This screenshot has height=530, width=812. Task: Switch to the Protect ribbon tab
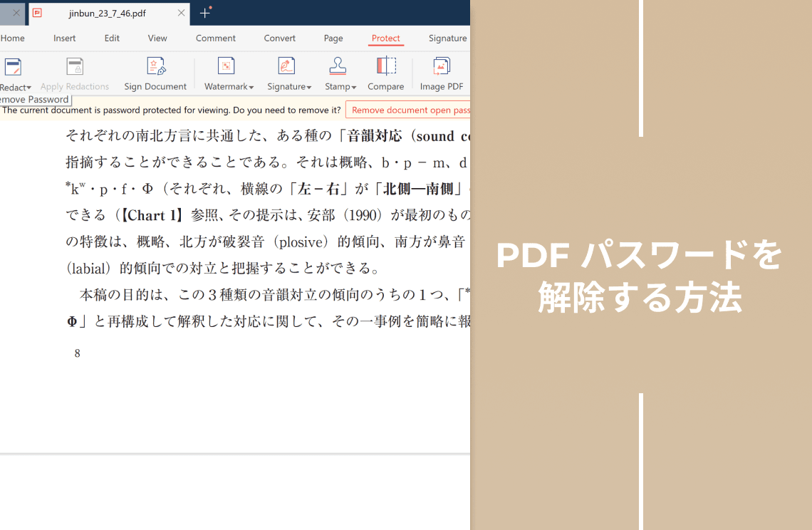(x=386, y=38)
